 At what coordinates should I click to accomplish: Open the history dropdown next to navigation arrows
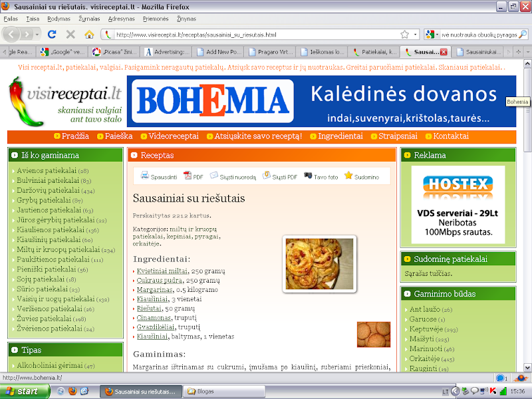[x=37, y=35]
